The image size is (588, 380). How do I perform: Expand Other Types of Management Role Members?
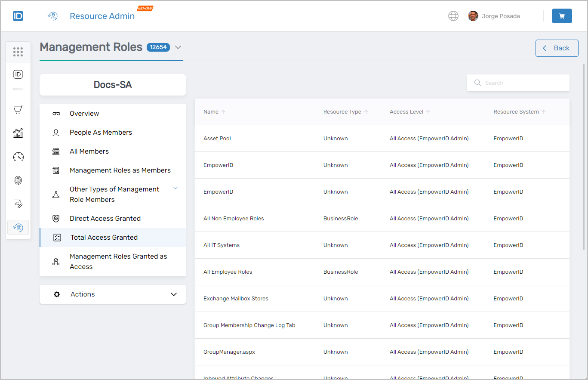[x=175, y=188]
